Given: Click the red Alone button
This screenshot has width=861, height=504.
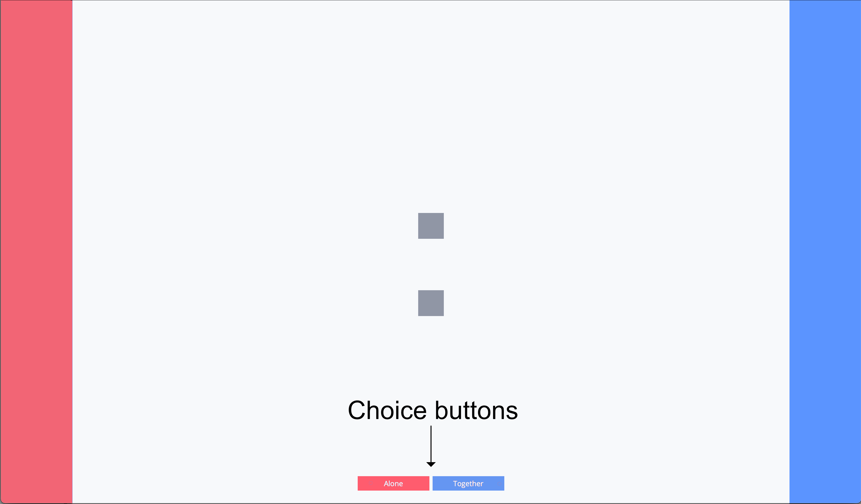Looking at the screenshot, I should [x=393, y=483].
